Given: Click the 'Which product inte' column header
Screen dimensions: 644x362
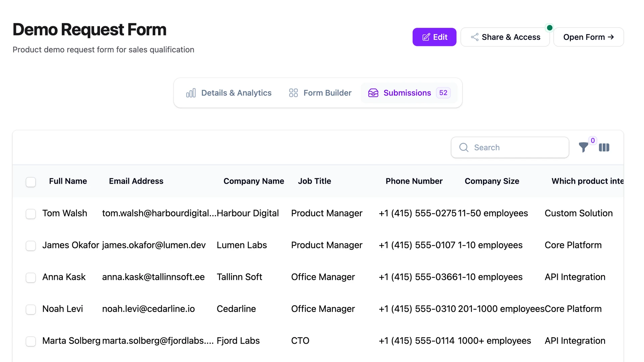Looking at the screenshot, I should (588, 181).
